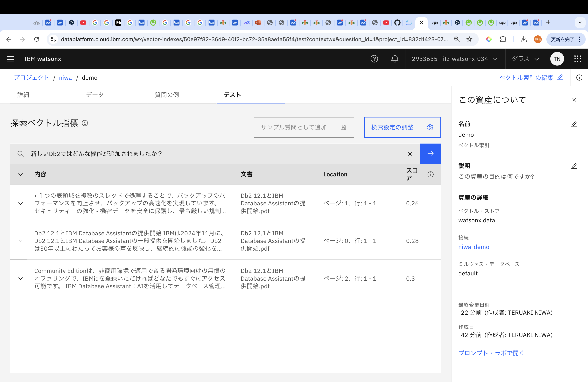588x382 pixels.
Task: Clear the search query text
Action: pyautogui.click(x=410, y=154)
